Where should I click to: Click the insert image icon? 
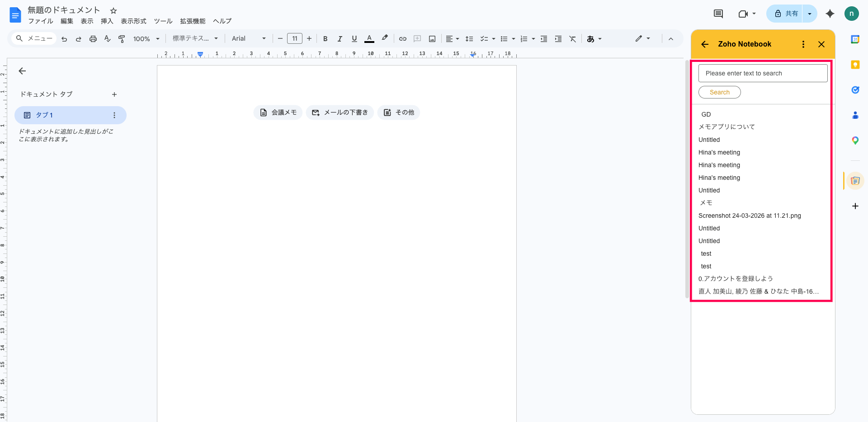[432, 39]
